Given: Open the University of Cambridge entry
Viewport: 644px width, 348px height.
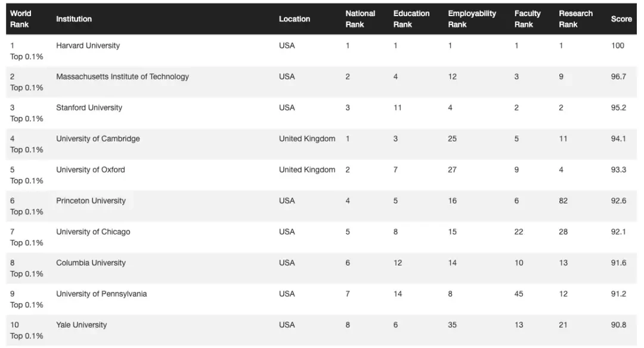Looking at the screenshot, I should tap(98, 138).
